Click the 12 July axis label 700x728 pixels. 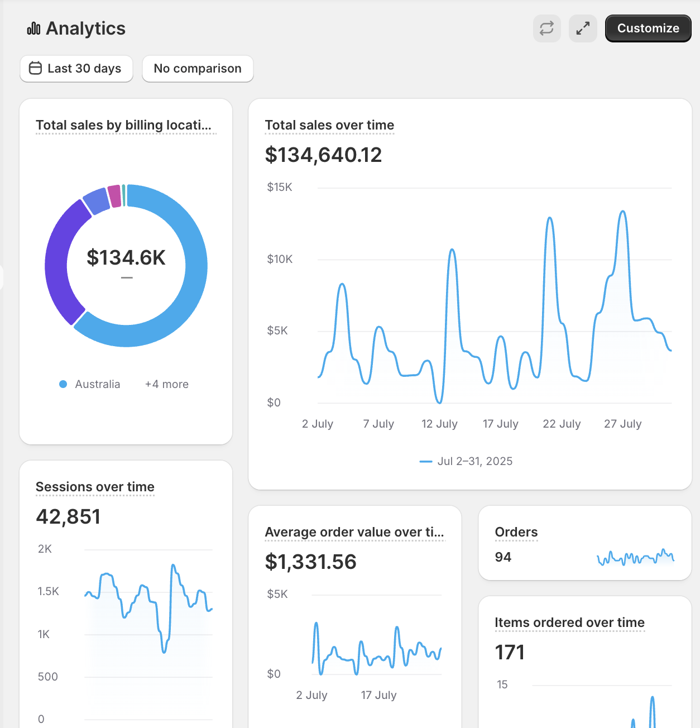(x=439, y=424)
